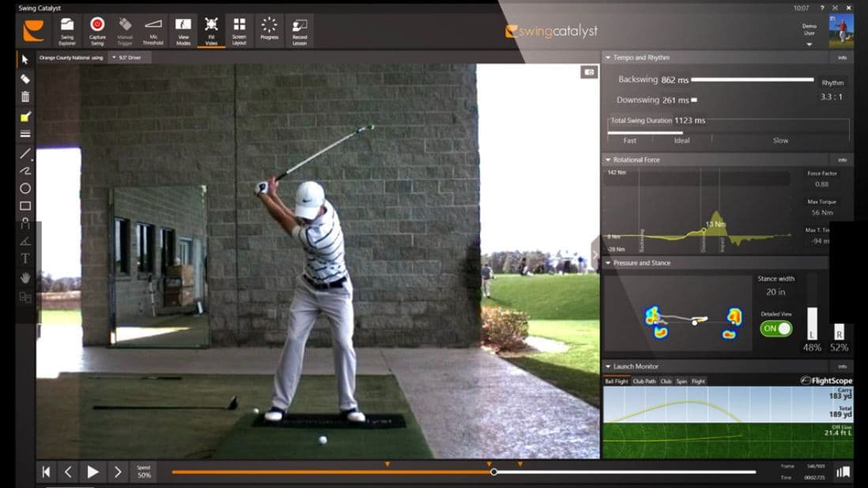Viewport: 868px width, 488px height.
Task: Collapse the Rotational Force panel
Action: (x=607, y=160)
